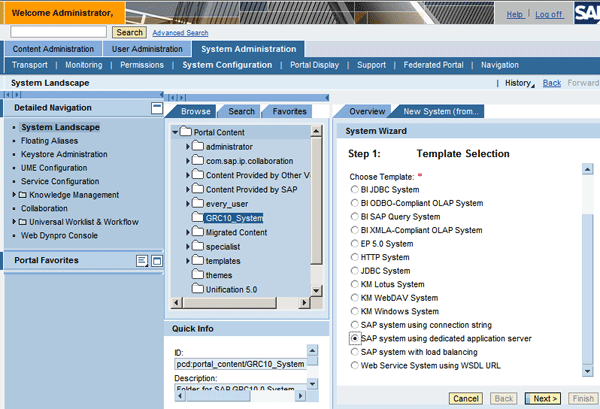Click the administrator folder icon
The width and height of the screenshot is (600, 409).
[x=197, y=146]
